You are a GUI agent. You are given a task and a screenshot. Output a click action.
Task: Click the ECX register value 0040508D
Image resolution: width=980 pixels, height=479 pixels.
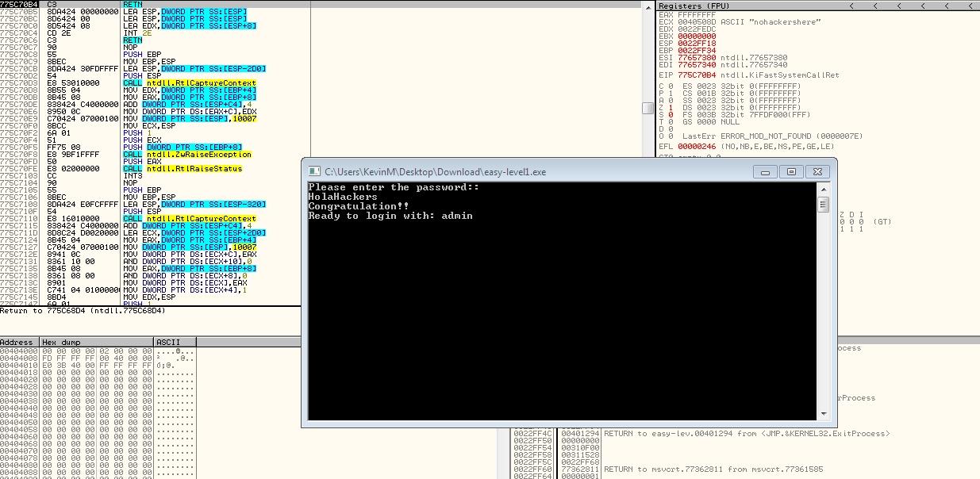click(x=697, y=21)
